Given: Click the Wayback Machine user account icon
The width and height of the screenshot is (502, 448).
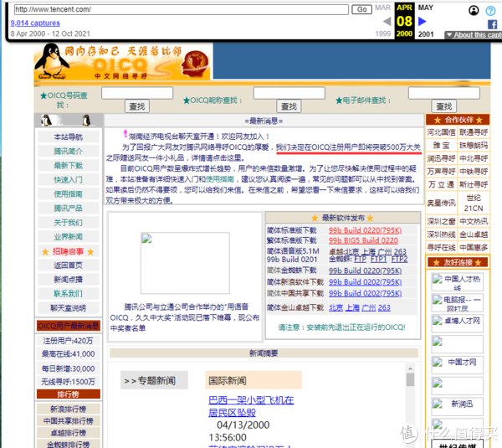Looking at the screenshot, I should 474,10.
